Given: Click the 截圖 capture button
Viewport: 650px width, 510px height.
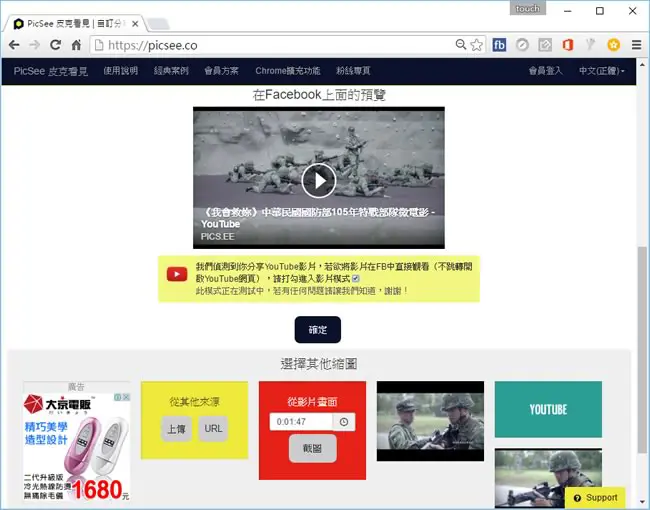Looking at the screenshot, I should tap(313, 448).
